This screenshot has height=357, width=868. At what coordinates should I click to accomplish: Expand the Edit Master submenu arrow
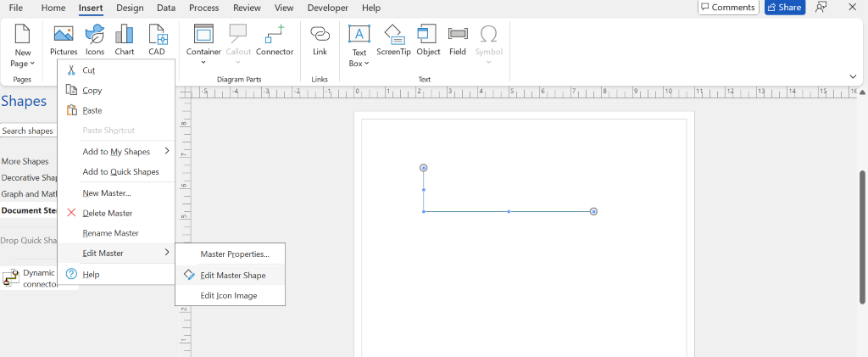pos(167,253)
